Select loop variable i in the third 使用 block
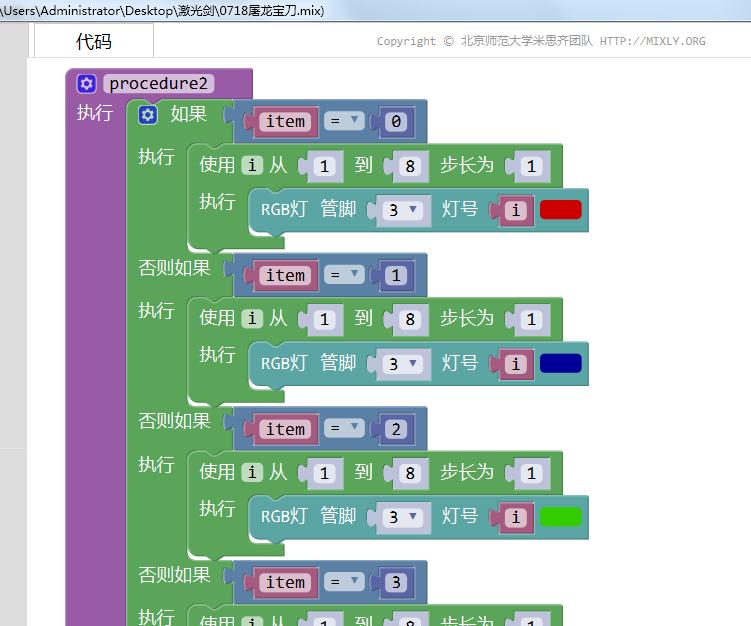Image resolution: width=751 pixels, height=626 pixels. [252, 472]
